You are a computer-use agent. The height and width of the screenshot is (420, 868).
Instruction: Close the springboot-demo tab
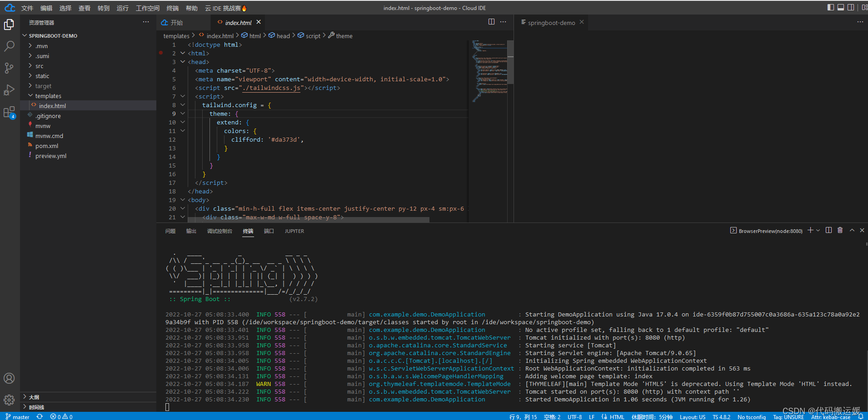point(581,22)
